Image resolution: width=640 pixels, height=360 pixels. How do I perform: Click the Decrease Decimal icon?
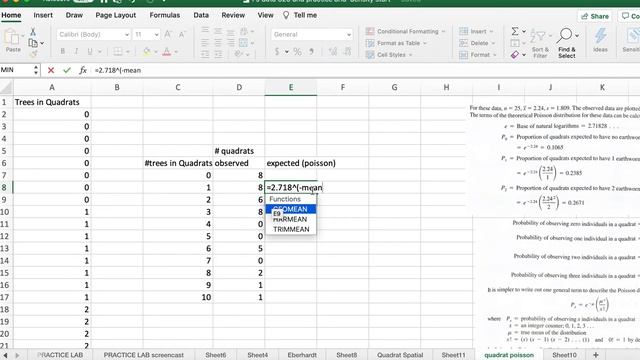point(347,52)
